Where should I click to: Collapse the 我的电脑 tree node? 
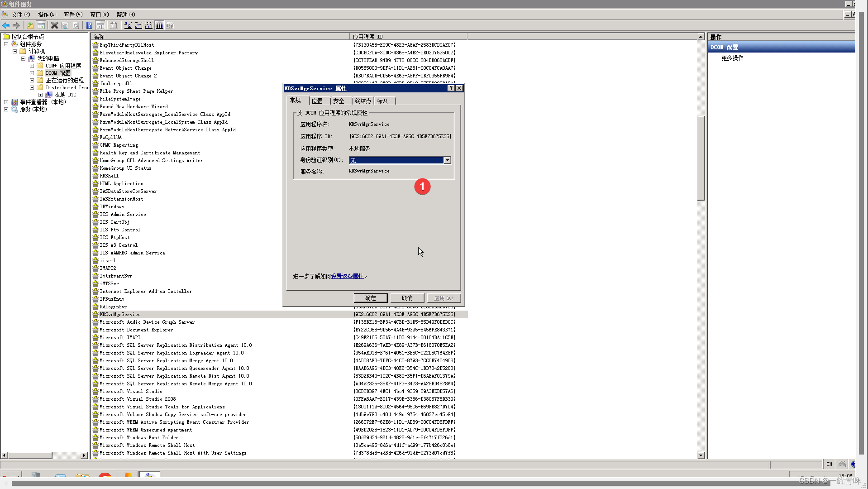[x=23, y=58]
